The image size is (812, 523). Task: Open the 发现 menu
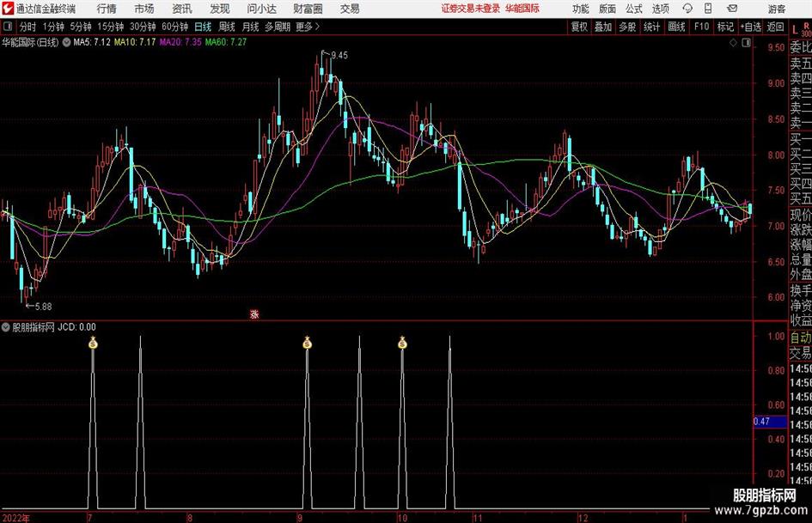coord(220,9)
